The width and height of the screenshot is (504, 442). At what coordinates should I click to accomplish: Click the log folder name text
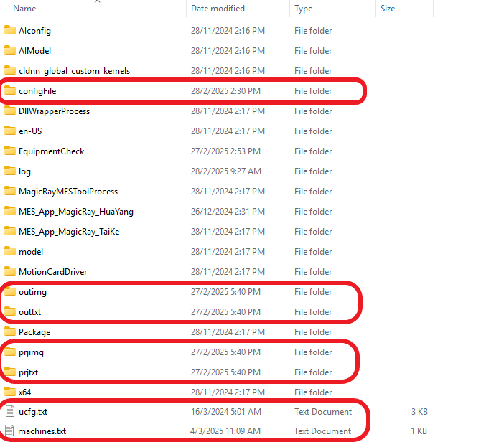[24, 171]
